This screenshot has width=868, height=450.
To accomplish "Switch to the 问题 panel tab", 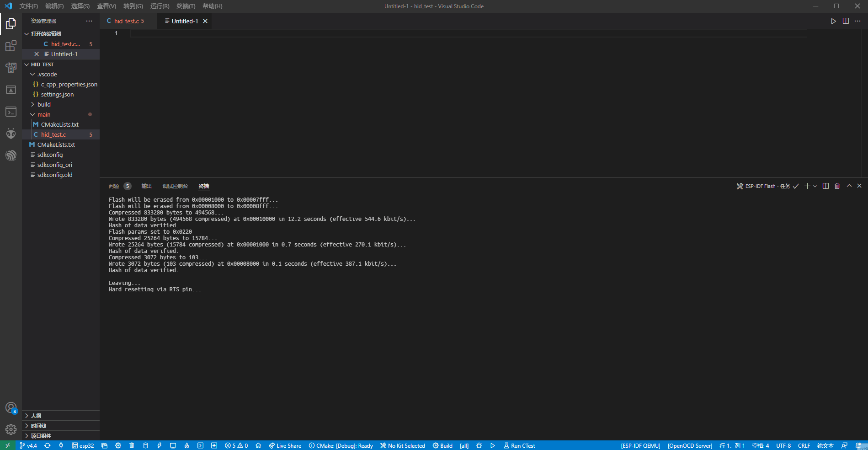I will 113,186.
